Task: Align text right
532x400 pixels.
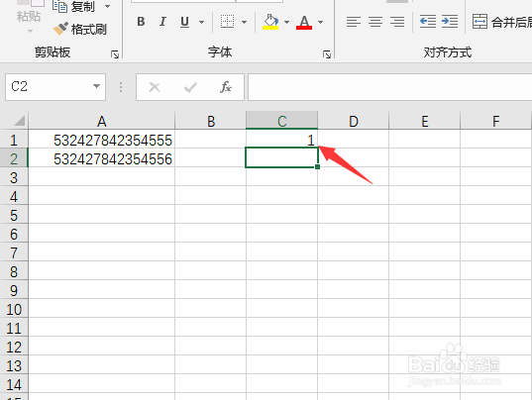Action: click(x=397, y=22)
